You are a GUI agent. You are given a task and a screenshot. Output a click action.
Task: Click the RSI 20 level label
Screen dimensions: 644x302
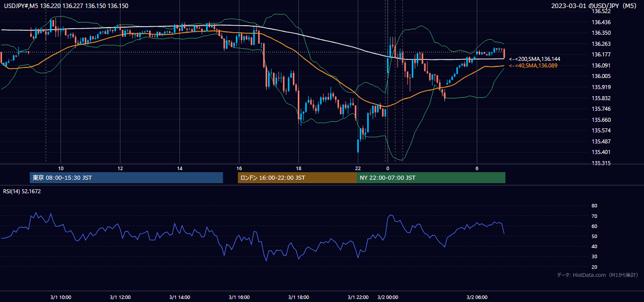(x=594, y=267)
